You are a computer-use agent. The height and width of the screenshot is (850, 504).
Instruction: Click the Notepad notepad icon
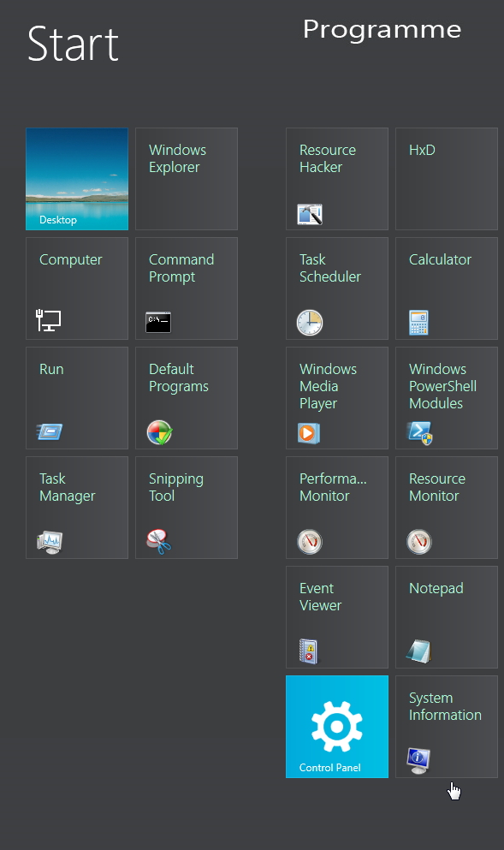(x=418, y=651)
